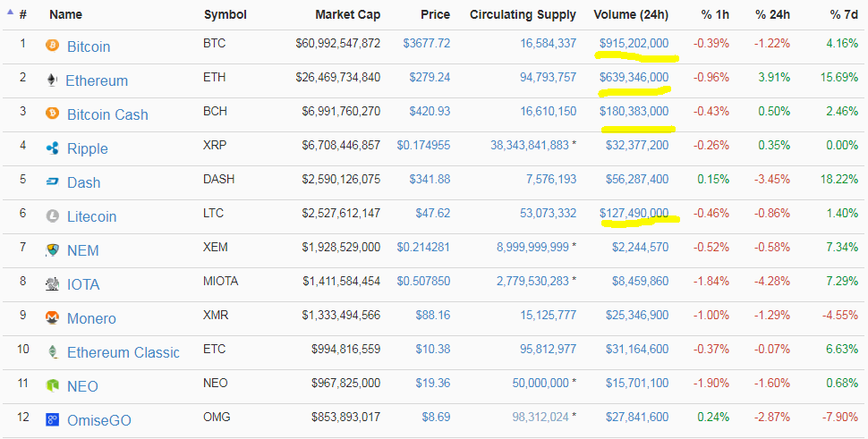Open the Ethereum Classic name link

[x=123, y=353]
